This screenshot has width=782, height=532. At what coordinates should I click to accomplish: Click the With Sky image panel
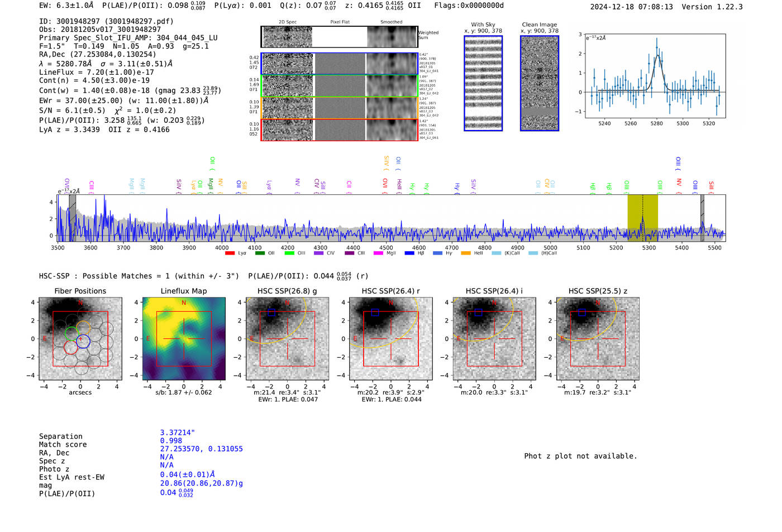pos(483,83)
